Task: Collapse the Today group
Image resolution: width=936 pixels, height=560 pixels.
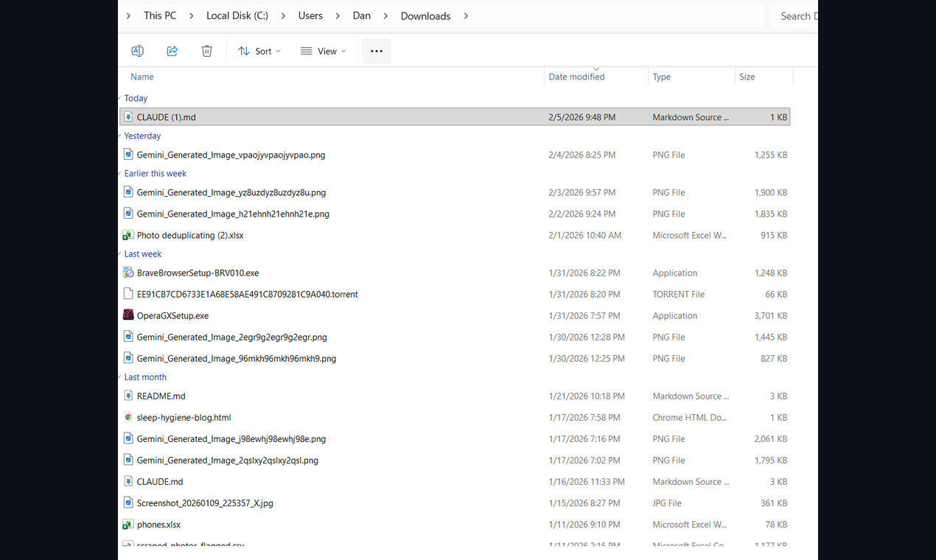Action: point(120,98)
